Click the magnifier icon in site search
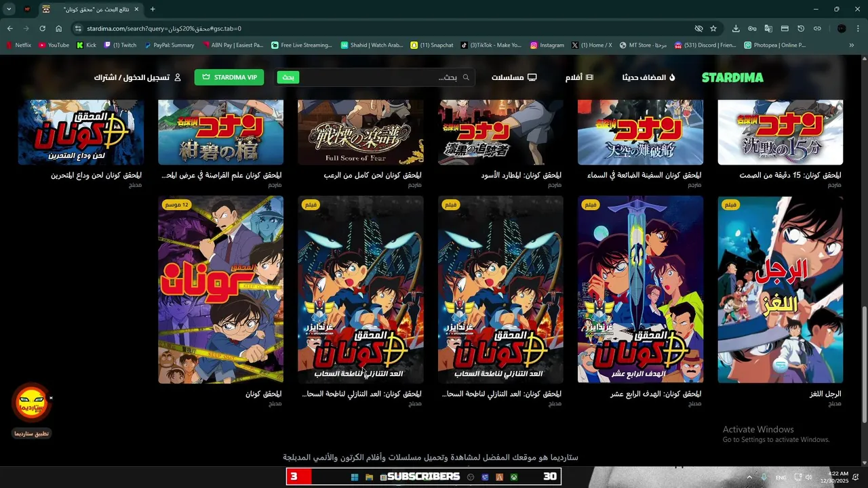Screen dimensions: 868x488 click(466, 77)
